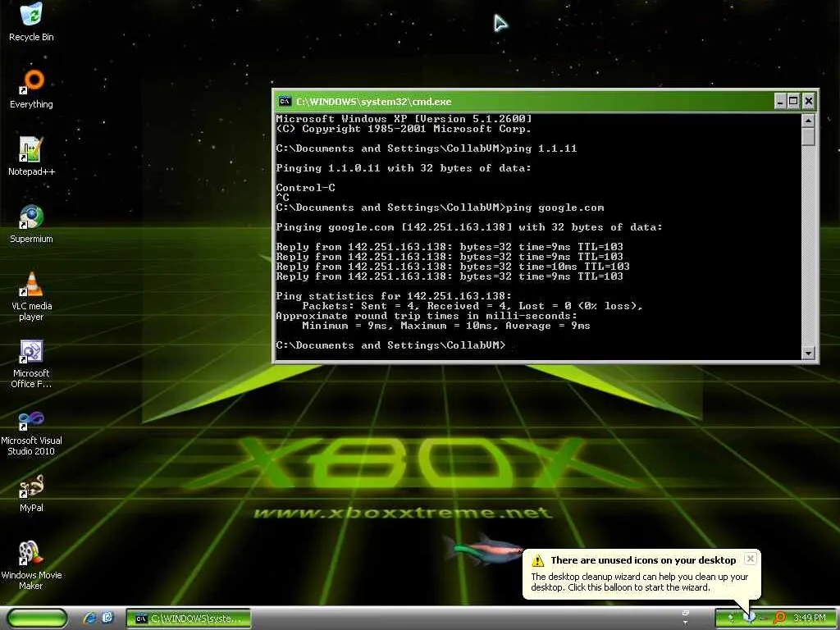This screenshot has width=840, height=630.
Task: Select the MyPal browser shortcut
Action: tap(31, 493)
